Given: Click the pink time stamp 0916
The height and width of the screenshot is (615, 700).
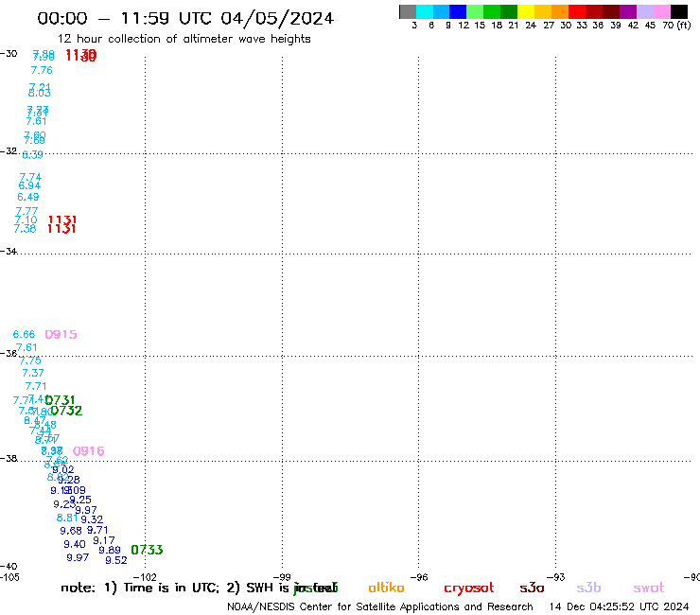Looking at the screenshot, I should click(88, 451).
